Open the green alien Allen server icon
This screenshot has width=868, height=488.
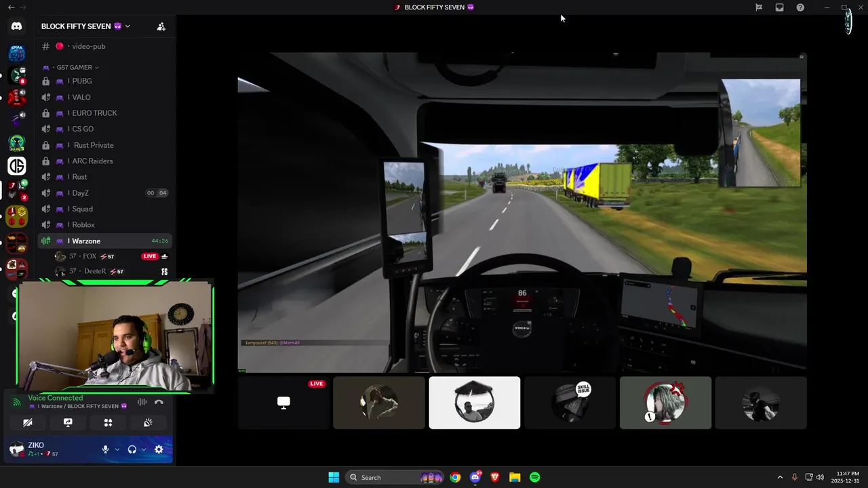point(17,143)
